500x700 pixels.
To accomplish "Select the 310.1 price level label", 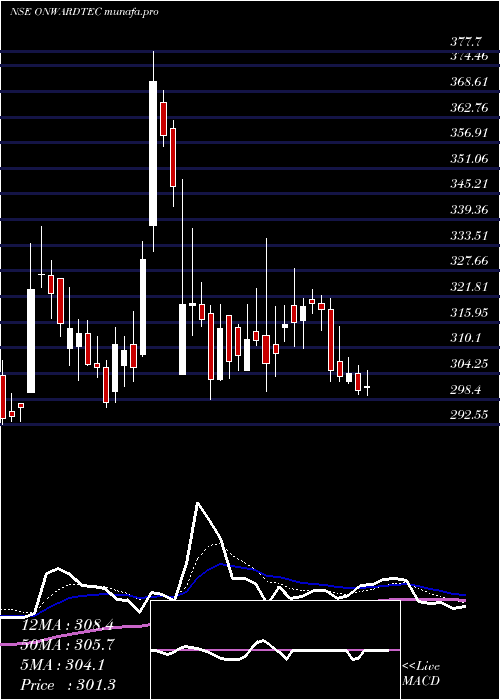I will 466,338.
